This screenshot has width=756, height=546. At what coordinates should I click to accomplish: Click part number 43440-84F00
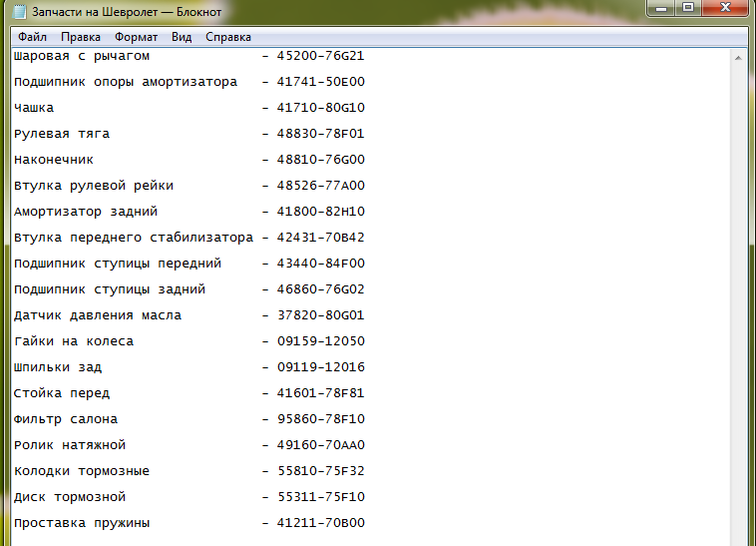(320, 264)
